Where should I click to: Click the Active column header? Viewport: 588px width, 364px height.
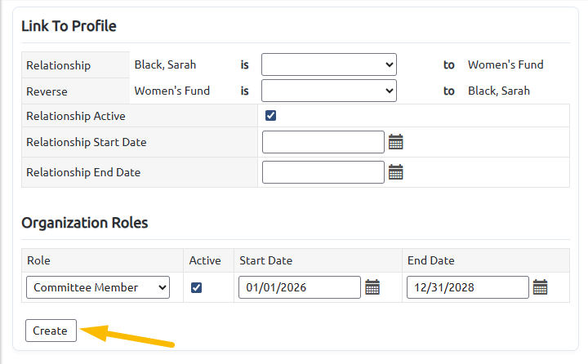tap(205, 260)
